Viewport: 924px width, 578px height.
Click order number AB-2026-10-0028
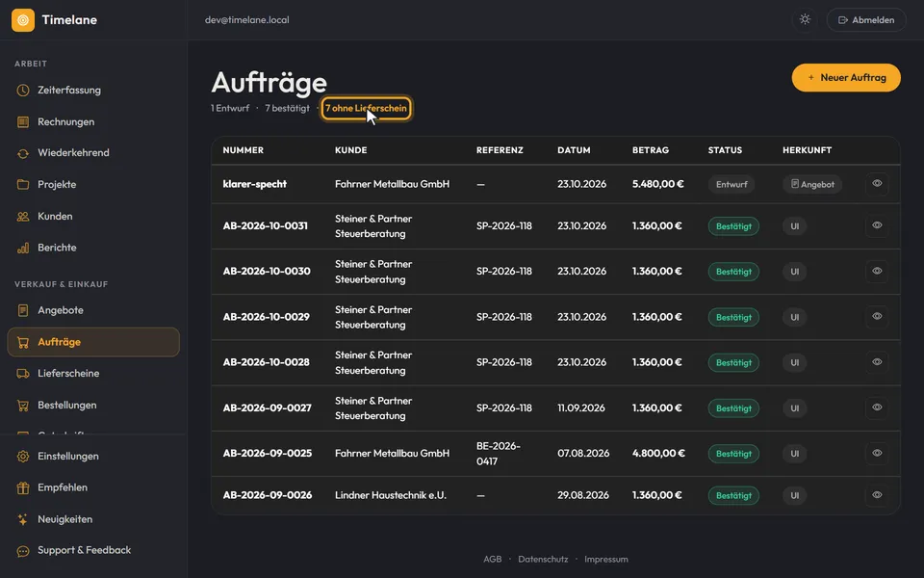point(266,362)
